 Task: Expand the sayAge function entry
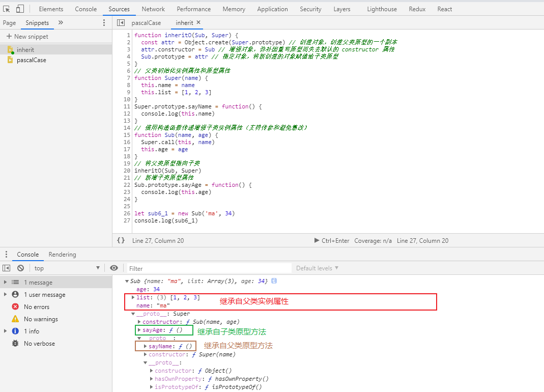[139, 330]
